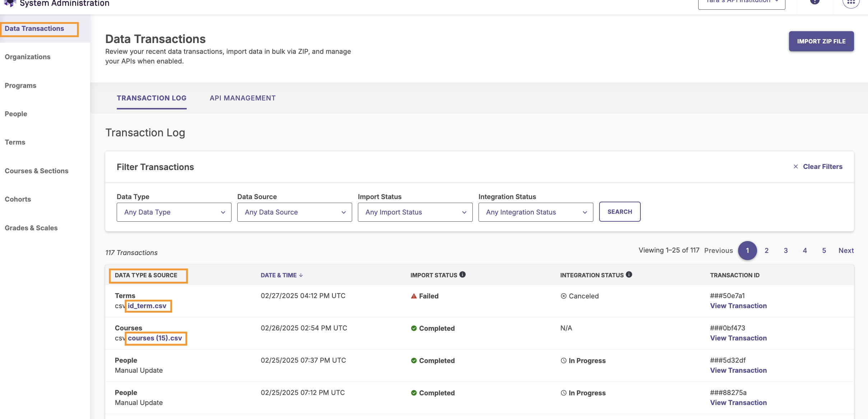The width and height of the screenshot is (868, 419).
Task: Click Manual Update under 07:37 PM People row
Action: pos(139,370)
